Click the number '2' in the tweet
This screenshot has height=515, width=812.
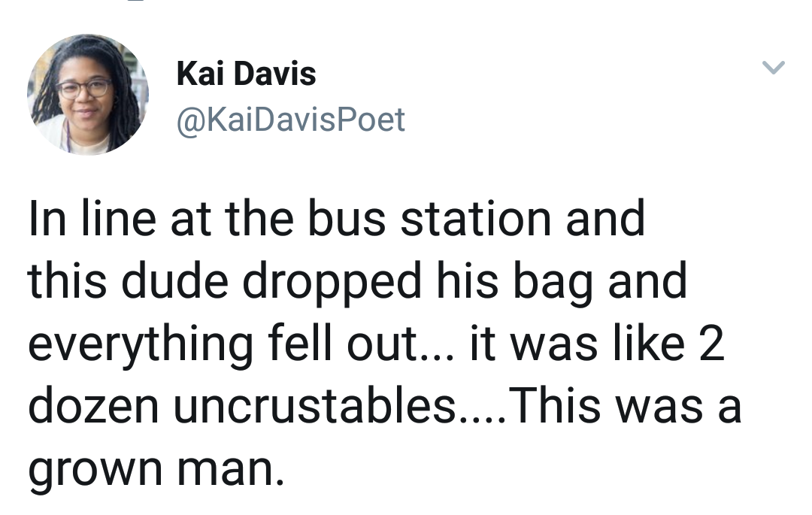click(711, 343)
